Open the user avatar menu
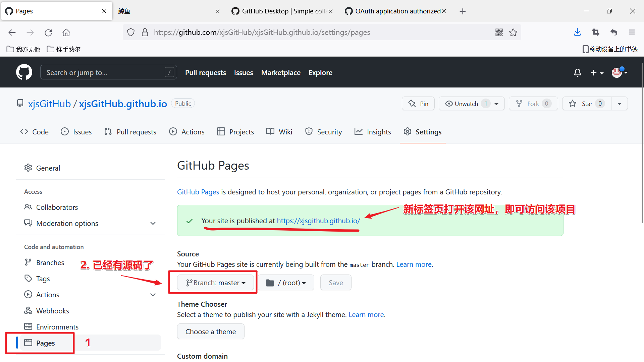The width and height of the screenshot is (644, 362). coord(619,72)
